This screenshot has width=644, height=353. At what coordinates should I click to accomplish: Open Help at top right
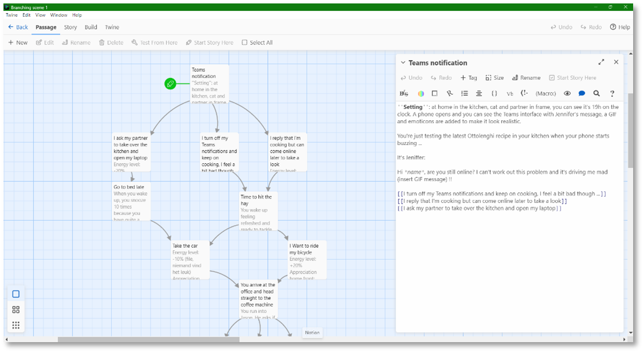[x=620, y=27]
